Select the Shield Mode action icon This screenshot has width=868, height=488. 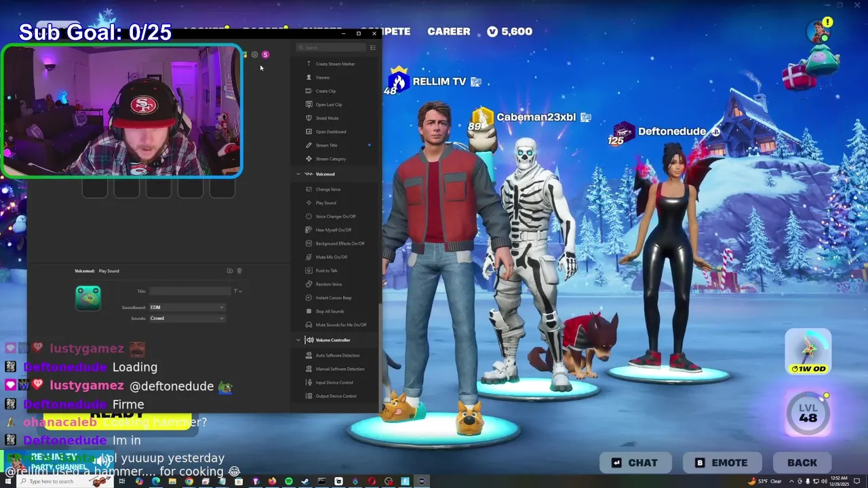tap(309, 118)
